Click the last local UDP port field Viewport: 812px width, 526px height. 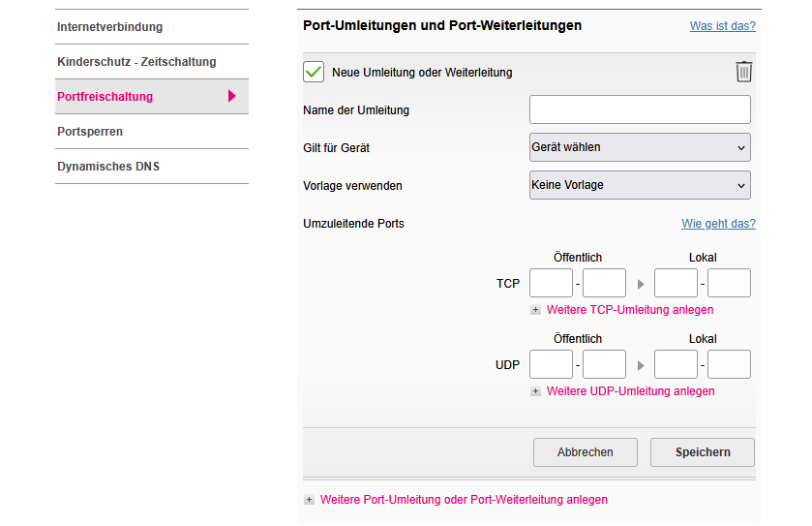pos(729,364)
